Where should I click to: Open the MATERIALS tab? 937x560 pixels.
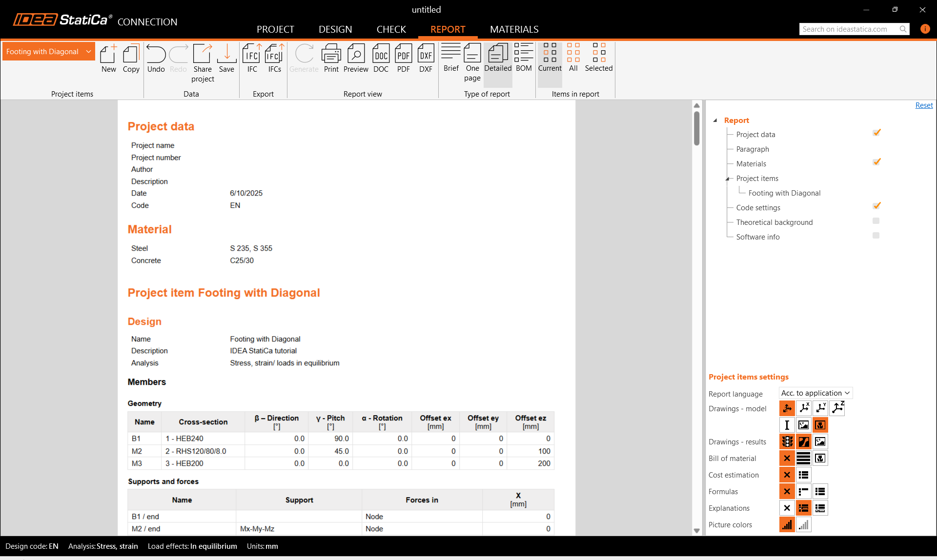click(514, 29)
